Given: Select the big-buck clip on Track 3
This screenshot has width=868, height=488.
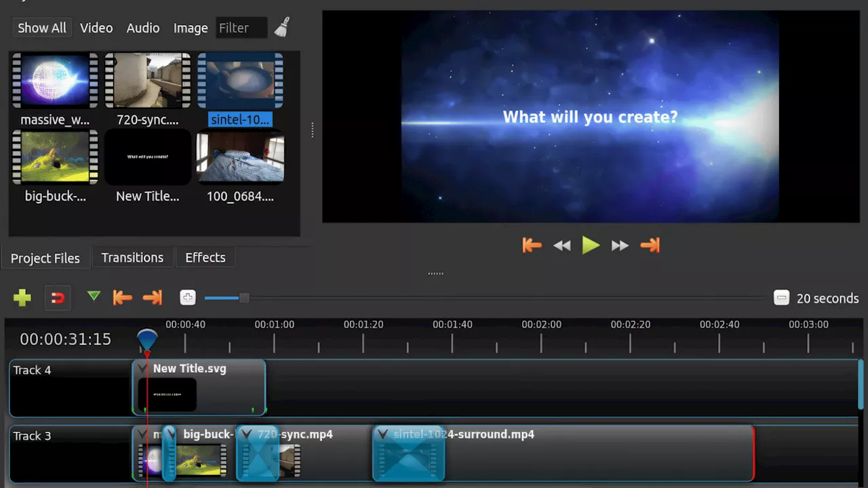Looking at the screenshot, I should tap(205, 453).
